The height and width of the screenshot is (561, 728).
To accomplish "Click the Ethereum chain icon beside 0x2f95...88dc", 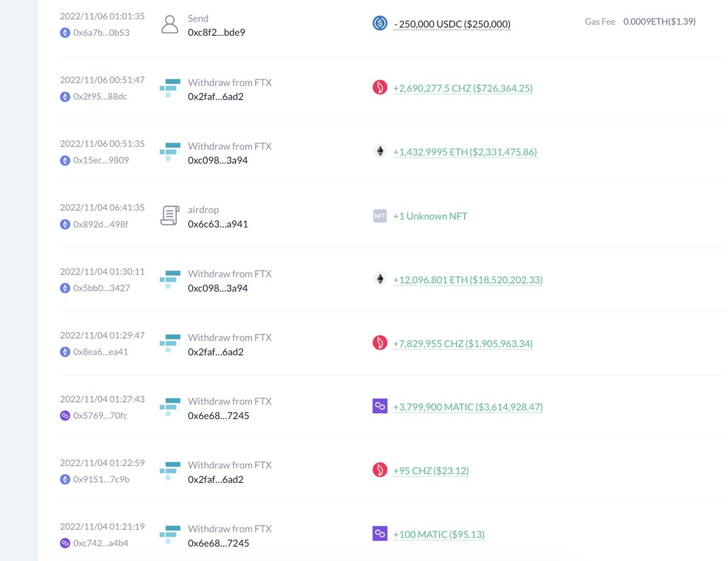I will click(x=65, y=97).
